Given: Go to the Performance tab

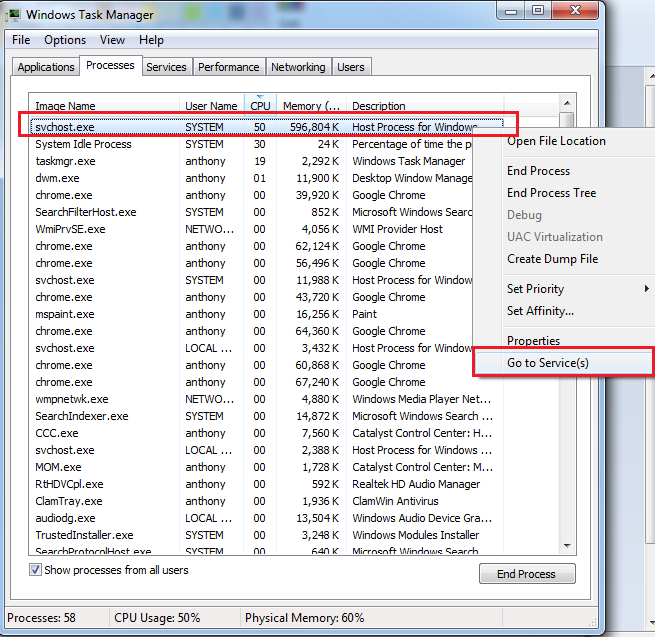Looking at the screenshot, I should [228, 67].
